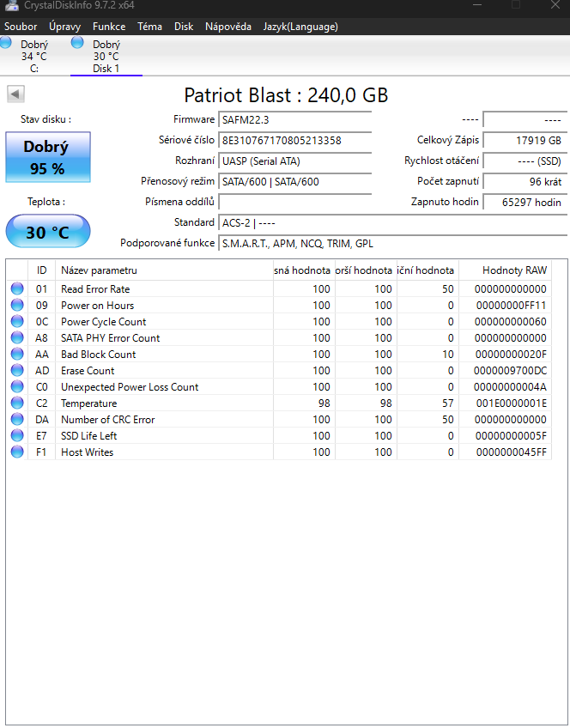Screen dimensions: 570x728
Task: Click the blue status icon beside Read Error Rate
Action: coord(17,289)
